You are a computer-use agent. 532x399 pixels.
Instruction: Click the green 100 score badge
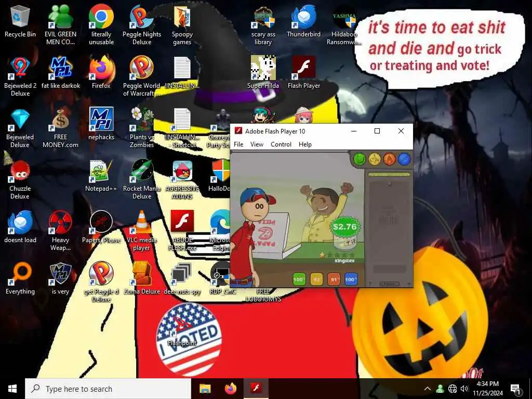(299, 280)
